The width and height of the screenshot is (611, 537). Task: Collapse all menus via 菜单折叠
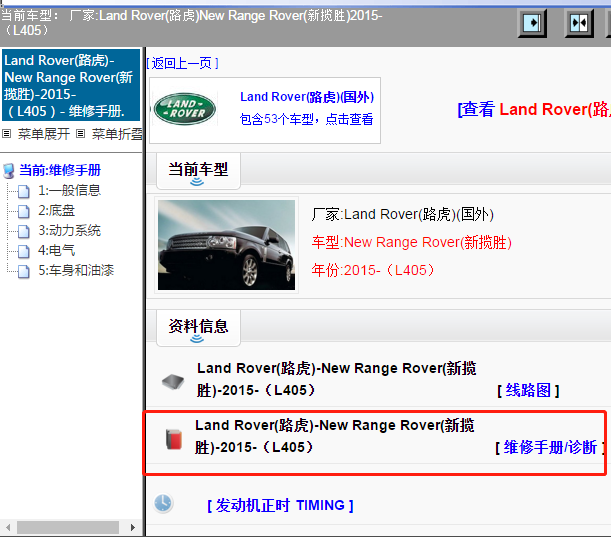click(x=117, y=134)
